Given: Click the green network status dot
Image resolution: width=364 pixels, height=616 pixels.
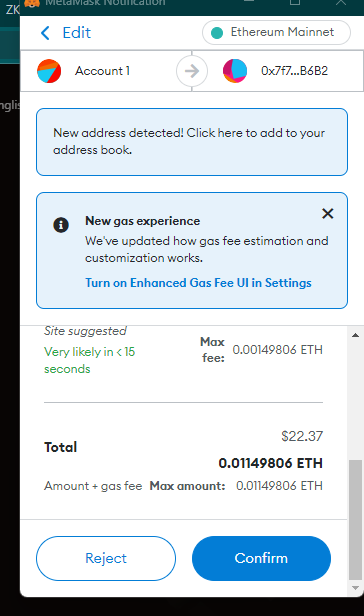Looking at the screenshot, I should pyautogui.click(x=217, y=33).
